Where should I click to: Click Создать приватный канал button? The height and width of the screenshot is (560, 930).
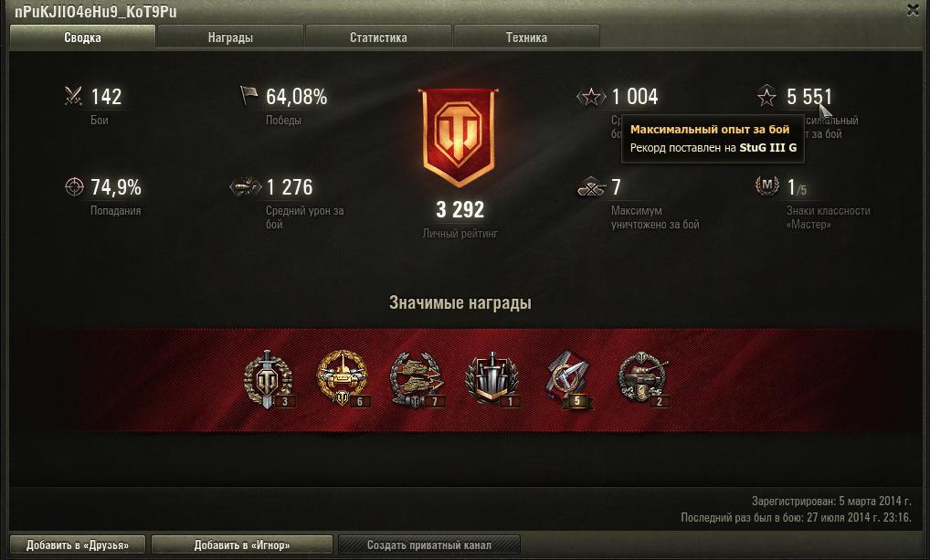tap(428, 544)
